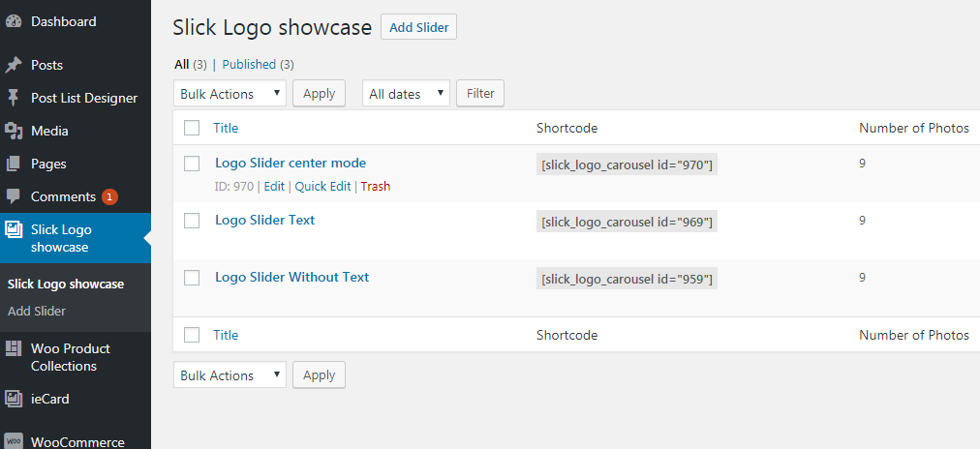Tick the Logo Slider Text row checkbox
The width and height of the screenshot is (980, 449).
pos(192,221)
